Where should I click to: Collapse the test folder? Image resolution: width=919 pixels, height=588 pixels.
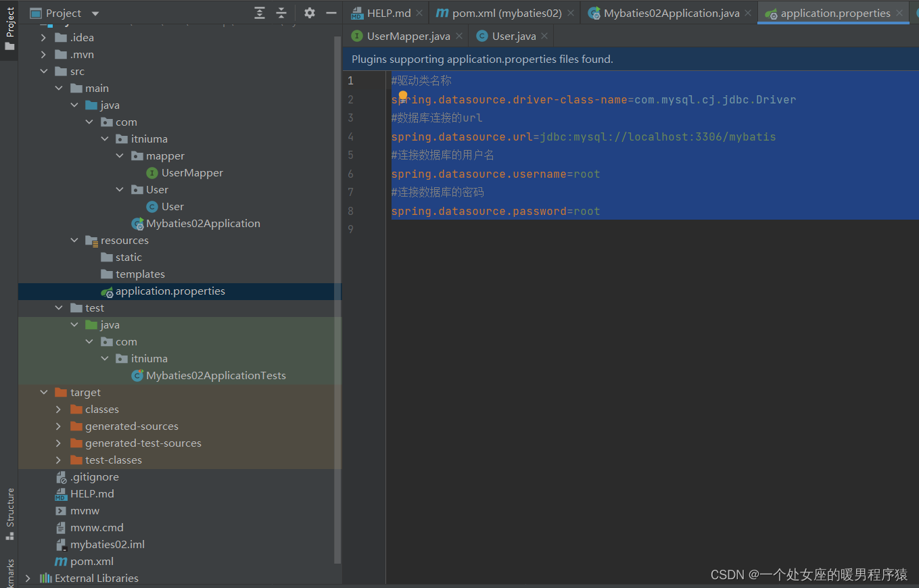pyautogui.click(x=59, y=308)
